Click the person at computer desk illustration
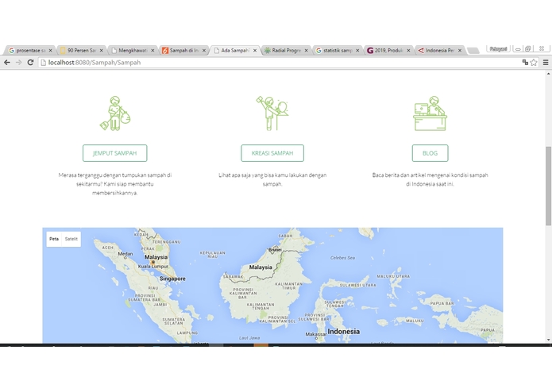This screenshot has width=552, height=392. tap(430, 113)
